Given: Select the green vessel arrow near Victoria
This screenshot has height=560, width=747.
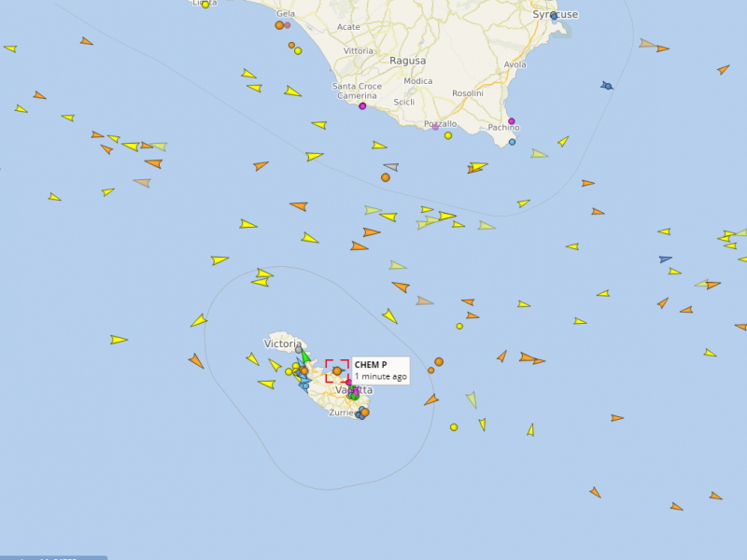Looking at the screenshot, I should tap(305, 356).
